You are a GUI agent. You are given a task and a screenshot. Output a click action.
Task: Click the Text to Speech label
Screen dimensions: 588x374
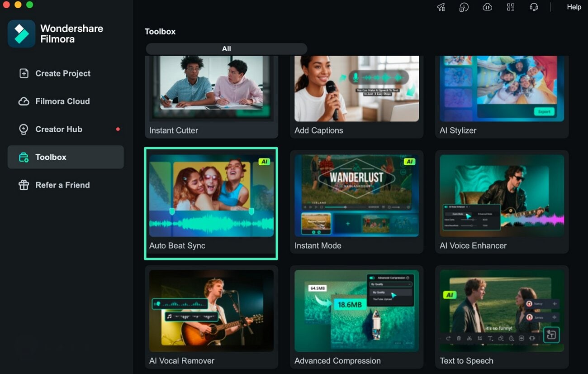click(466, 361)
